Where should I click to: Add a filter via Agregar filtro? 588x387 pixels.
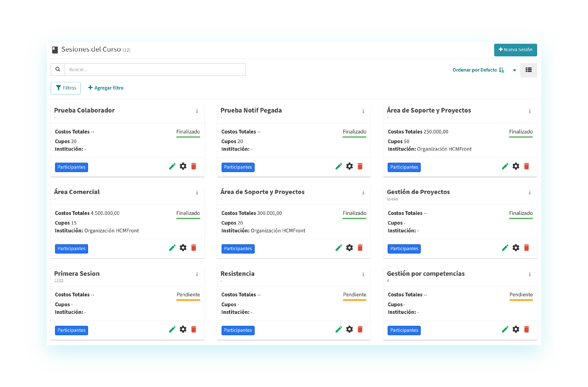(106, 88)
